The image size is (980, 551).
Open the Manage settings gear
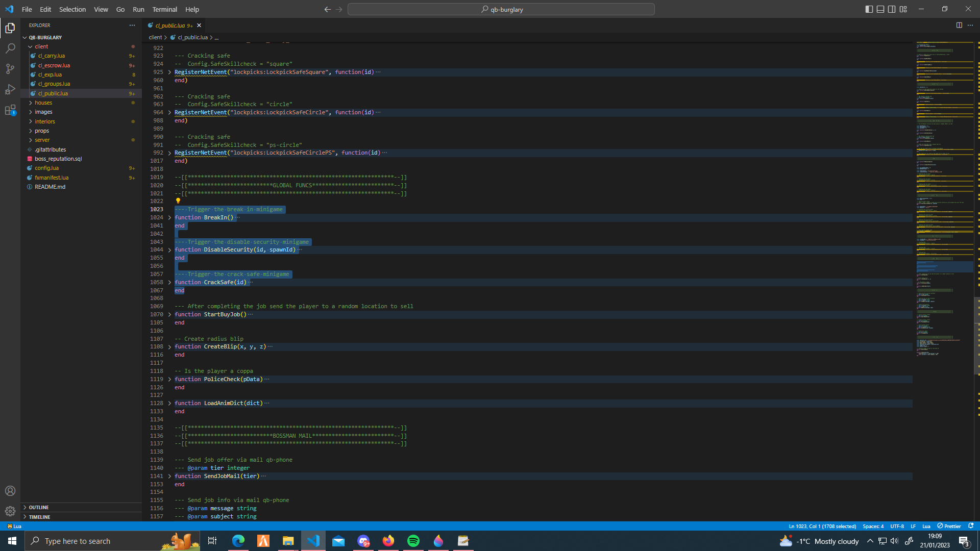10,511
